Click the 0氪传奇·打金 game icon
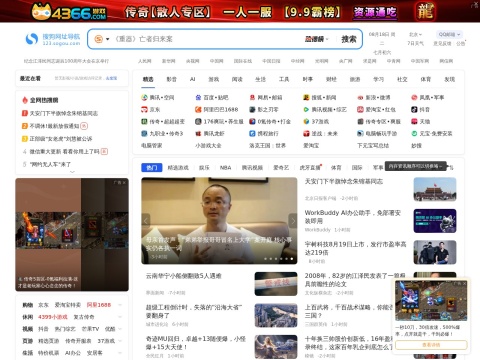 (x=252, y=121)
